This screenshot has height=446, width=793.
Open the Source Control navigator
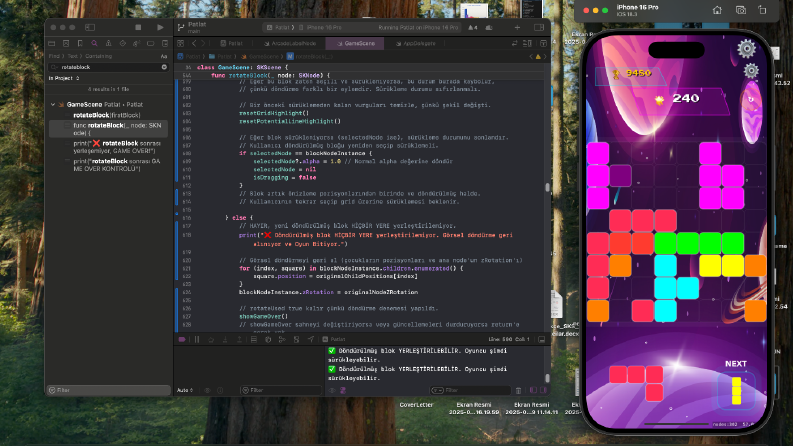(66, 43)
